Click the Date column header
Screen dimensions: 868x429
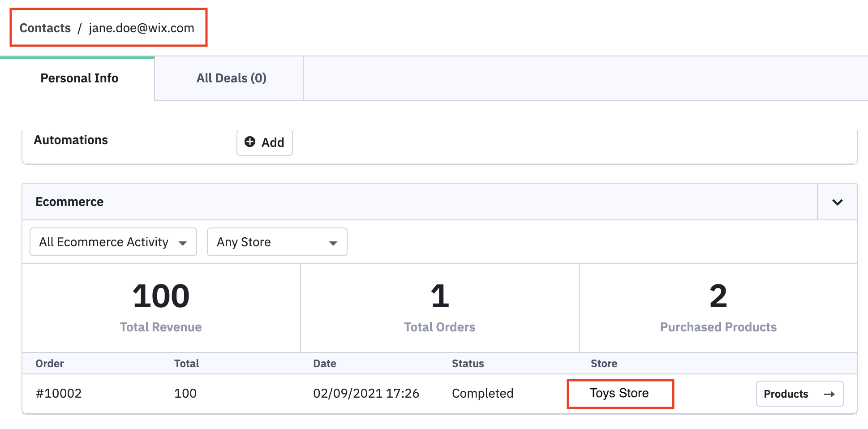pyautogui.click(x=325, y=364)
